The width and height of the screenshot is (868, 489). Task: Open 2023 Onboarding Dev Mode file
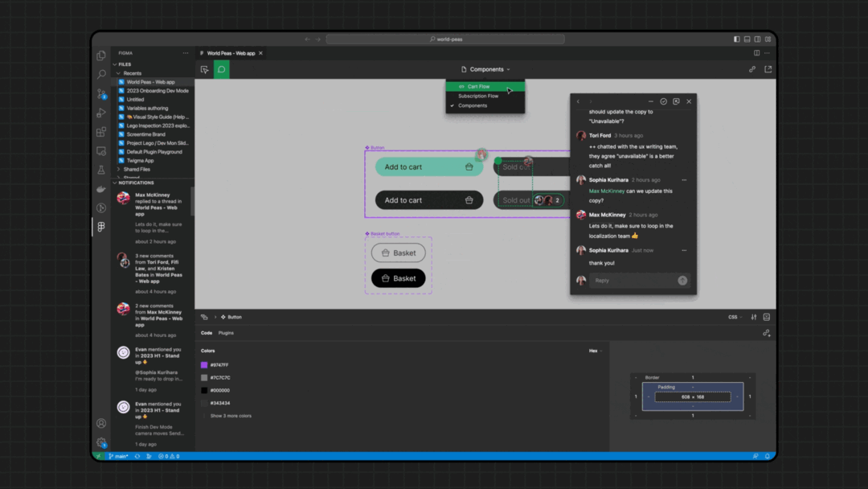coord(158,91)
